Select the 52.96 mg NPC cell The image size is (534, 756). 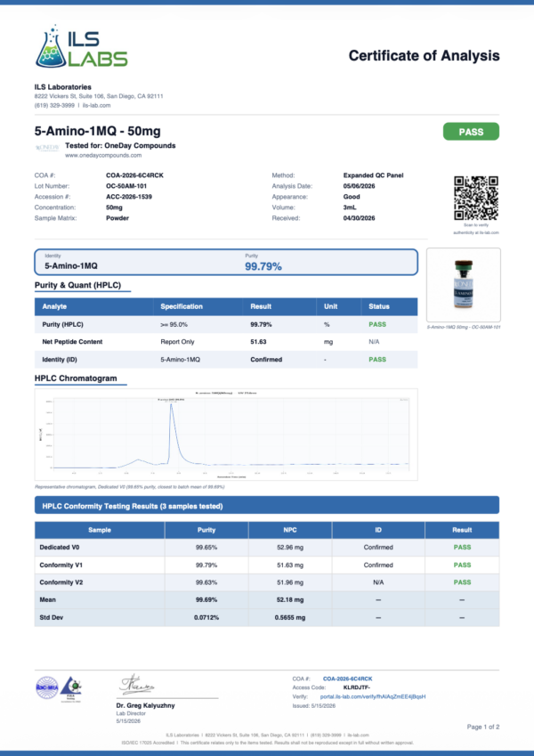[x=289, y=548]
